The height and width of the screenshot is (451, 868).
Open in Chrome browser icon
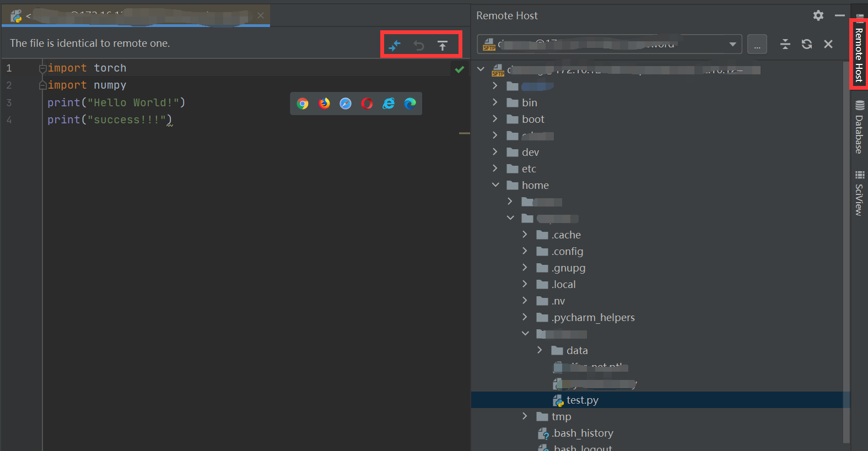coord(303,104)
